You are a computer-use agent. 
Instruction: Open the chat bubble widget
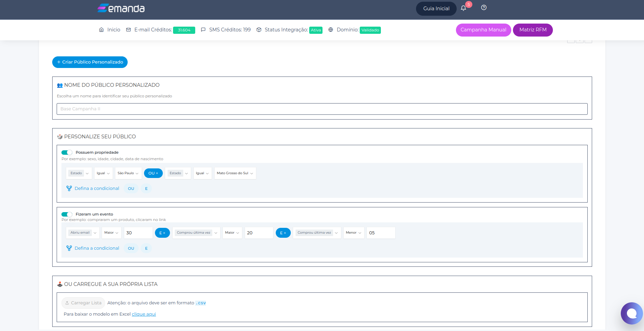632,313
